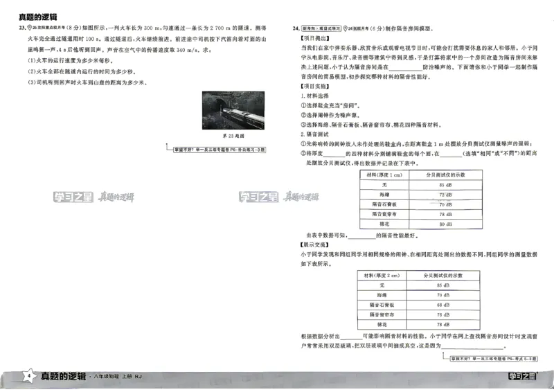Viewport: 554px width, 392px height.
Task: Click the line '②选择闹钟作为噪声源'
Action: click(x=331, y=115)
